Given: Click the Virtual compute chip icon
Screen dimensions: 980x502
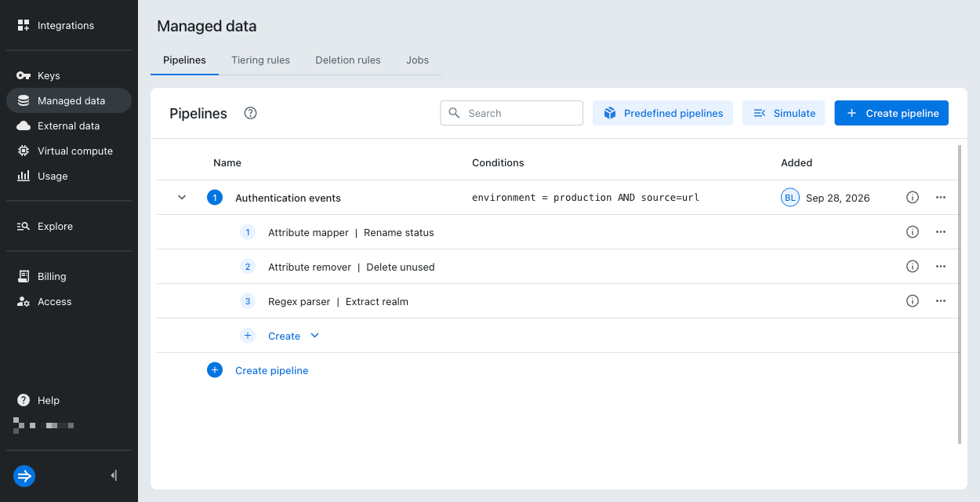Looking at the screenshot, I should pos(24,151).
